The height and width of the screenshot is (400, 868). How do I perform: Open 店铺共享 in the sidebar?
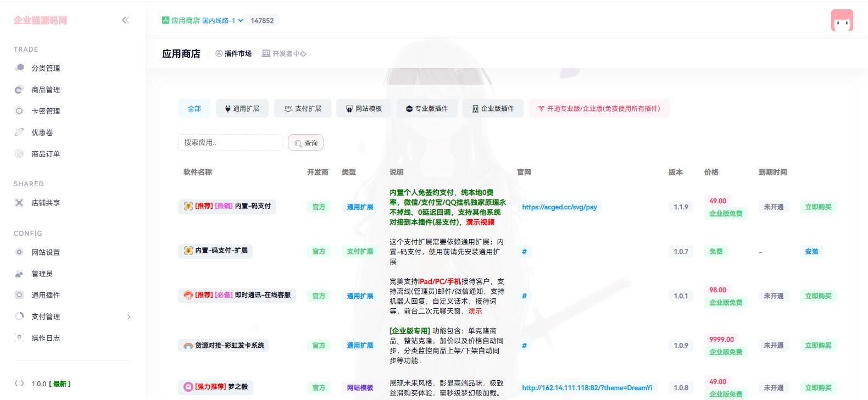[46, 203]
